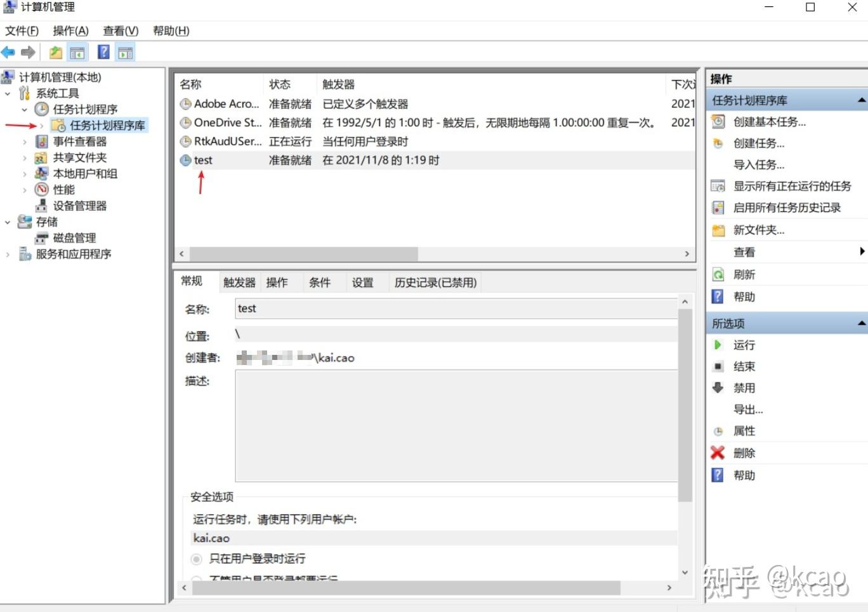The height and width of the screenshot is (612, 868).
Task: Click the blue Help question mark toolbar icon
Action: point(103,52)
